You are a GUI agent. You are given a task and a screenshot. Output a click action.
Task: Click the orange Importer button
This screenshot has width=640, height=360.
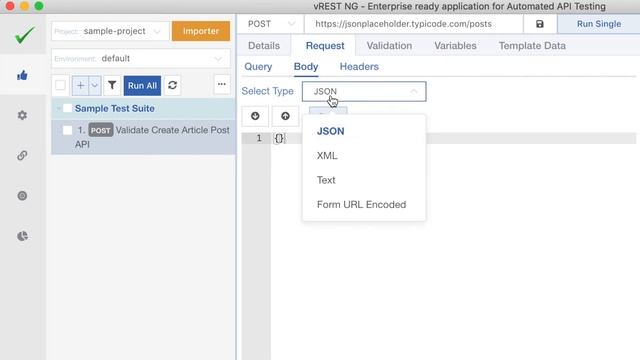point(201,31)
